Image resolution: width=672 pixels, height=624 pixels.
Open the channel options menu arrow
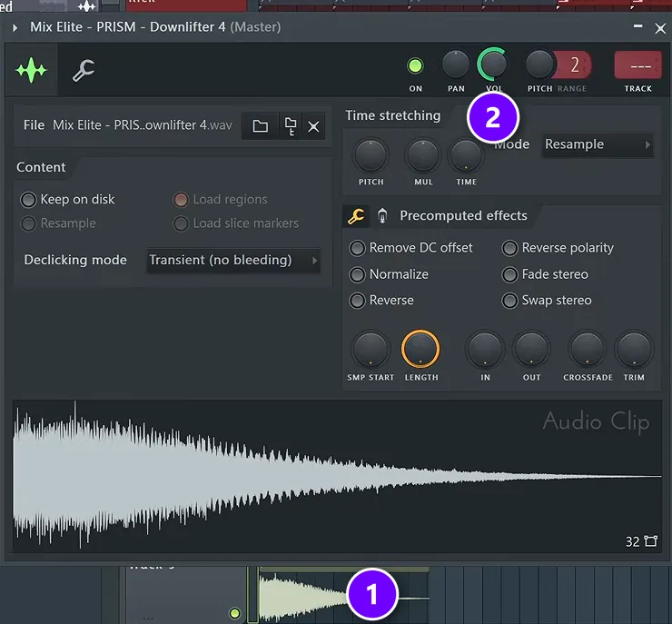click(15, 28)
